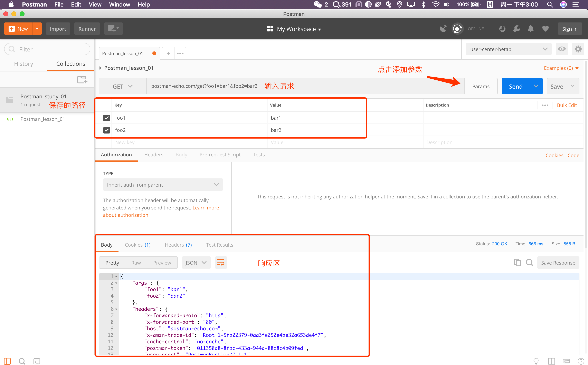Open Postman console bottom icon

(37, 361)
